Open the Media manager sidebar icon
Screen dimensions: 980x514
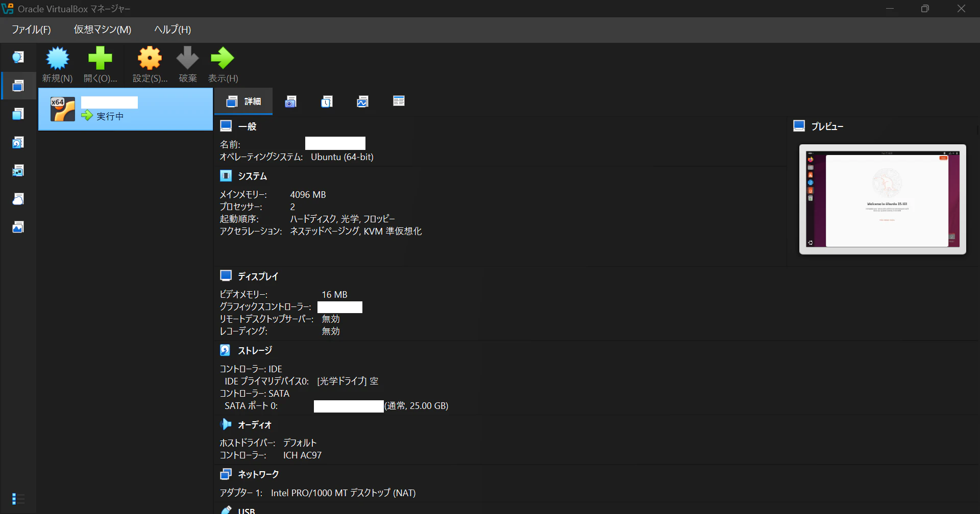(18, 142)
